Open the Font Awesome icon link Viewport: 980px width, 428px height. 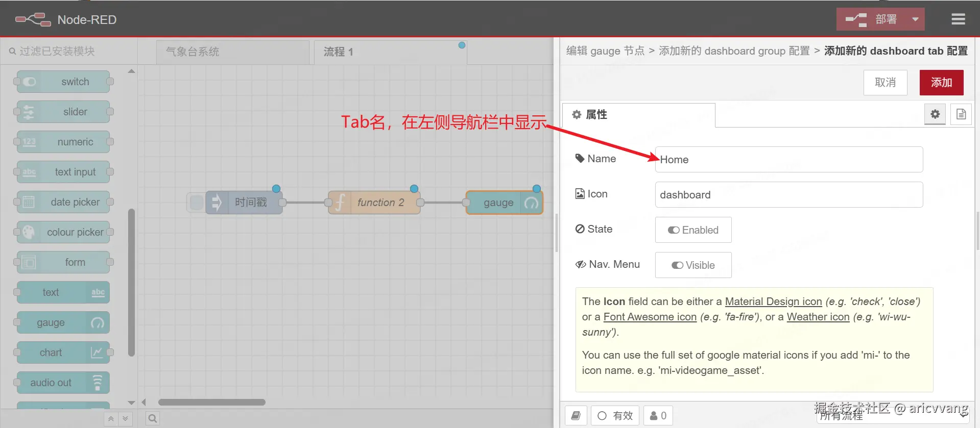(650, 317)
